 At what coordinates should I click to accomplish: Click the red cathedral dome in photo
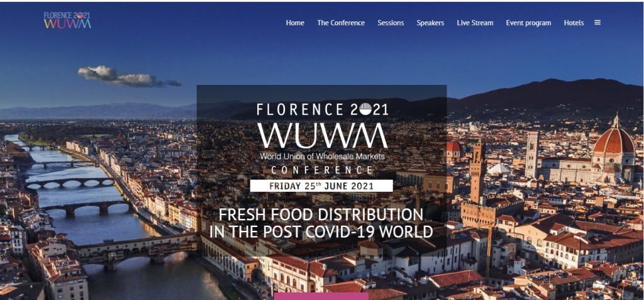(x=614, y=140)
